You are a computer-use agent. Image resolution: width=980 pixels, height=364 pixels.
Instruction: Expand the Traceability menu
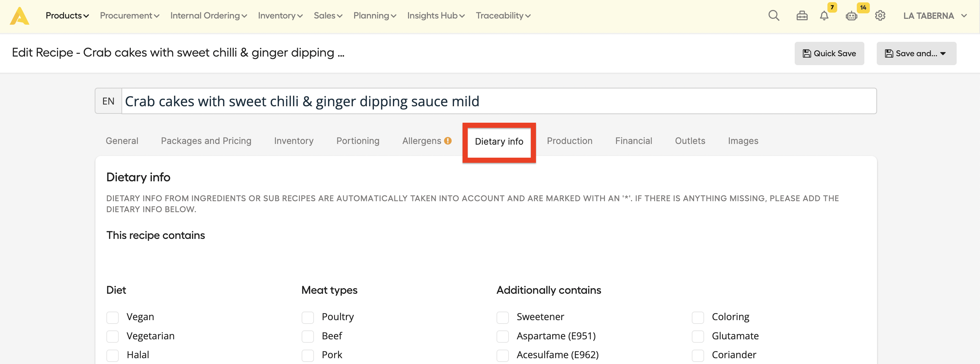click(x=503, y=15)
